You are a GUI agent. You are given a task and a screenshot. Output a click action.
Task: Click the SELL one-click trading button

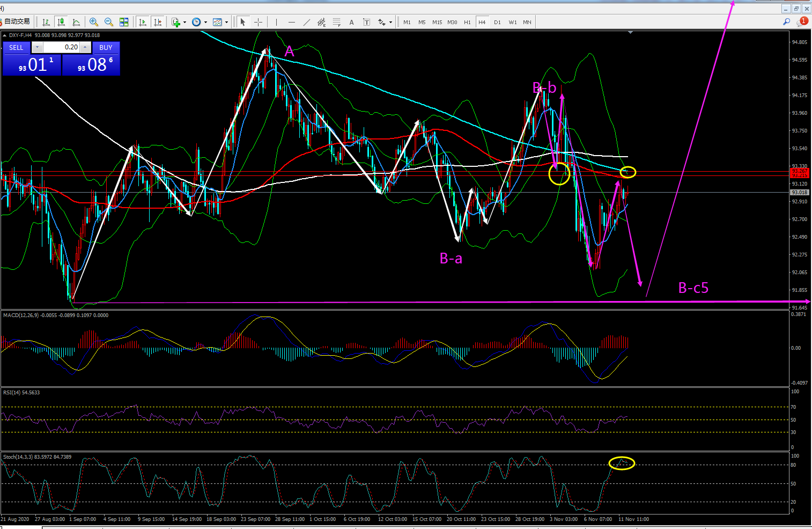pos(16,47)
